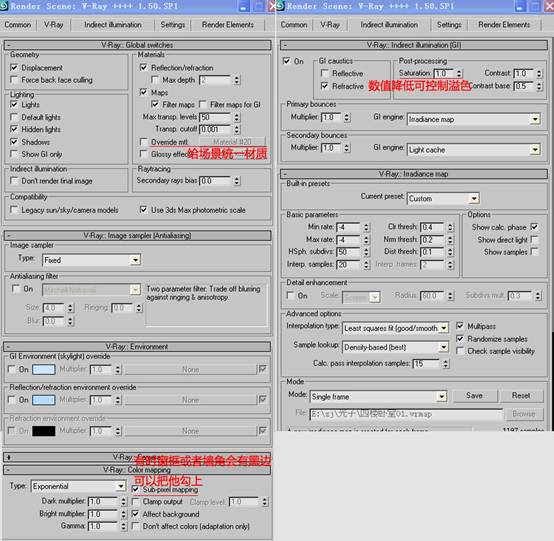This screenshot has width=554, height=541.
Task: Toggle Show calc. phase checkbox
Action: 534,227
